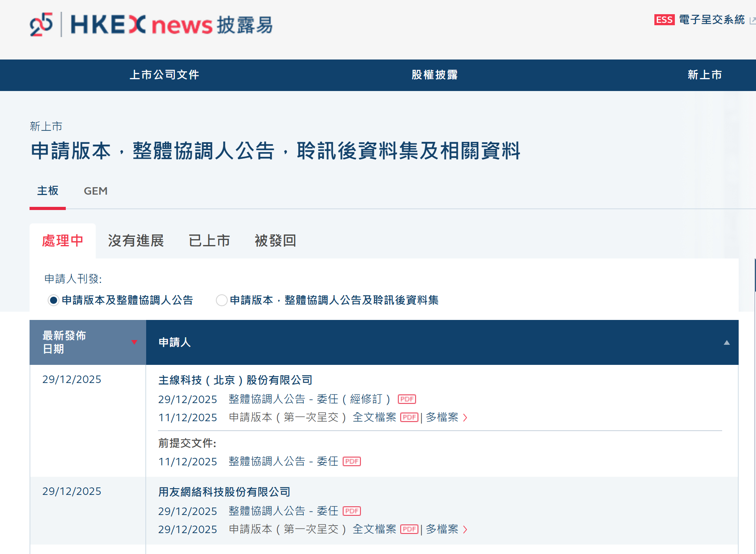Click 29/12/2025 date cell for 用友網絡科技 row
This screenshot has height=554, width=756.
pos(72,491)
